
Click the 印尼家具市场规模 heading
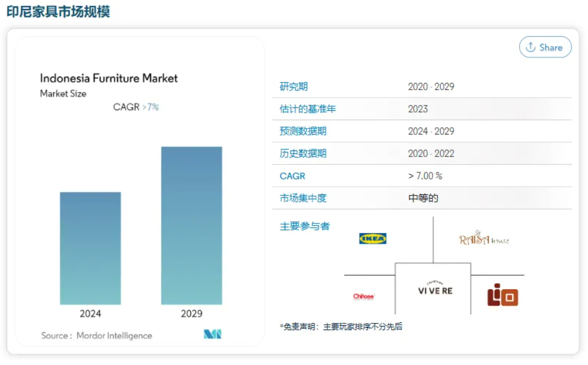(x=58, y=11)
